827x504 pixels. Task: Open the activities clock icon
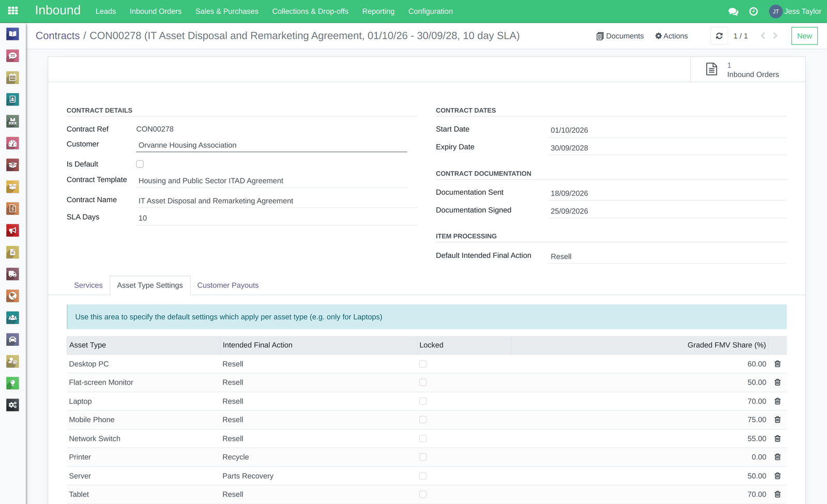tap(754, 11)
